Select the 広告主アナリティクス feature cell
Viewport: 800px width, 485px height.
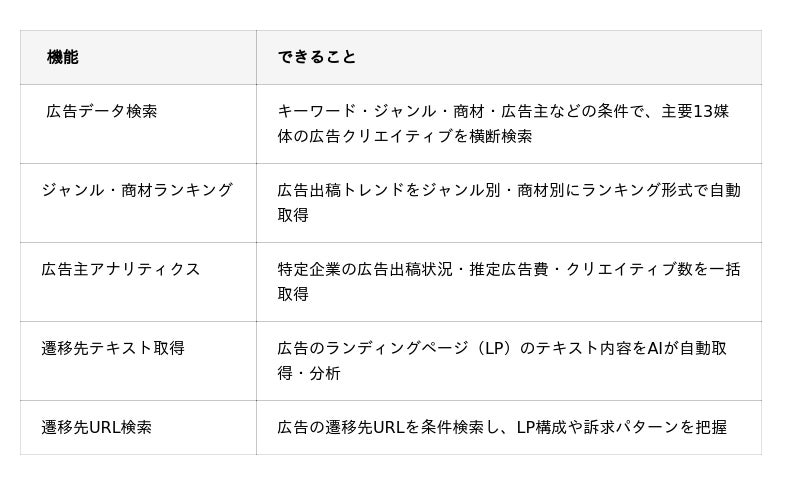pos(120,269)
